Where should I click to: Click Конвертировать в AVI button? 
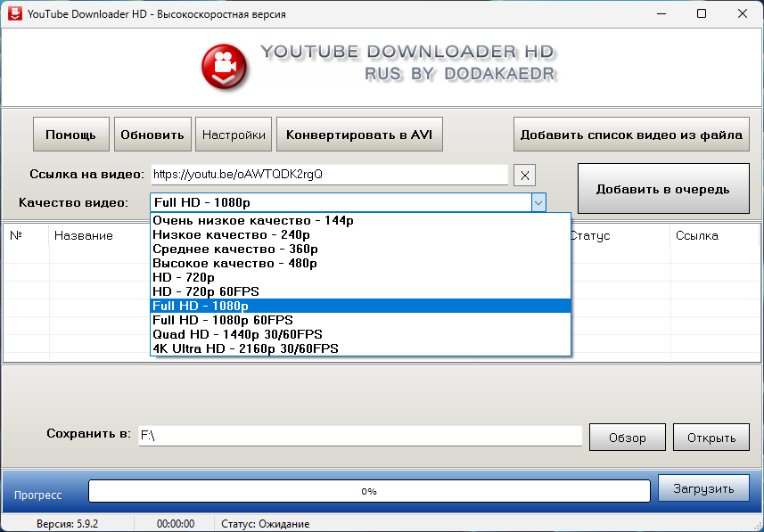[359, 135]
